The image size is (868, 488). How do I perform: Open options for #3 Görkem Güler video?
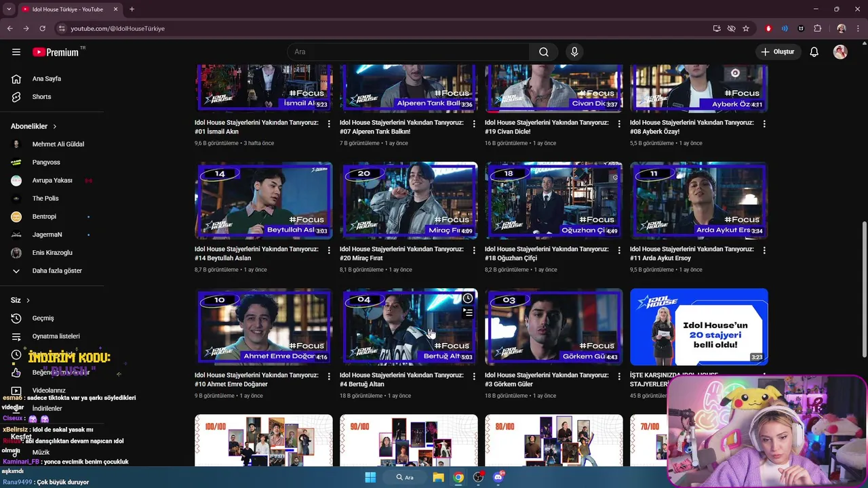(x=619, y=376)
